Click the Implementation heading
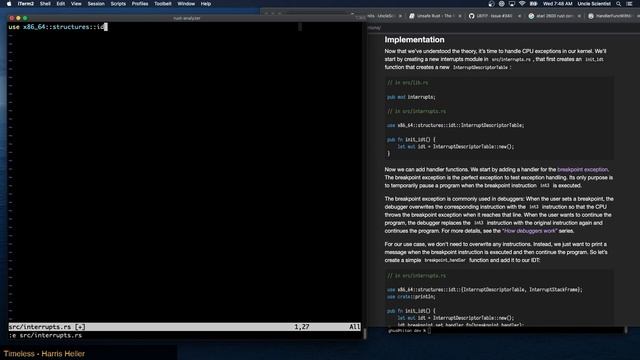 (x=414, y=40)
